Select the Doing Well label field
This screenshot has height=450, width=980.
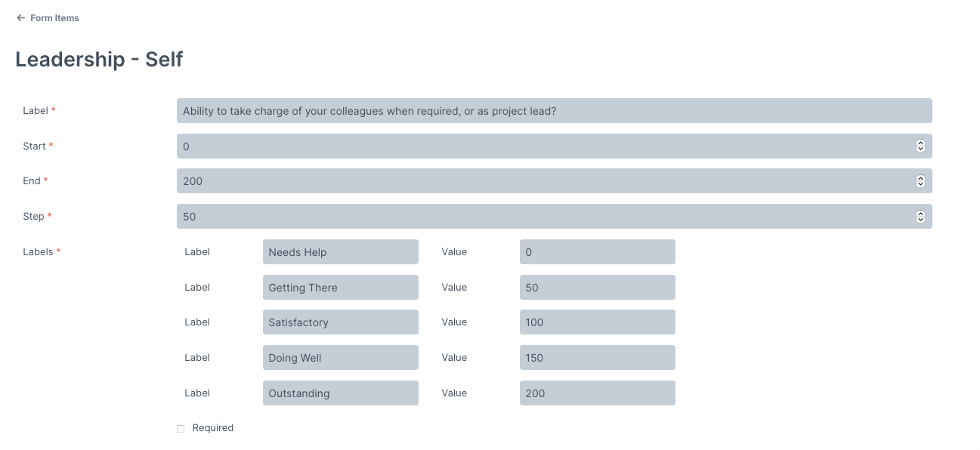click(x=340, y=357)
